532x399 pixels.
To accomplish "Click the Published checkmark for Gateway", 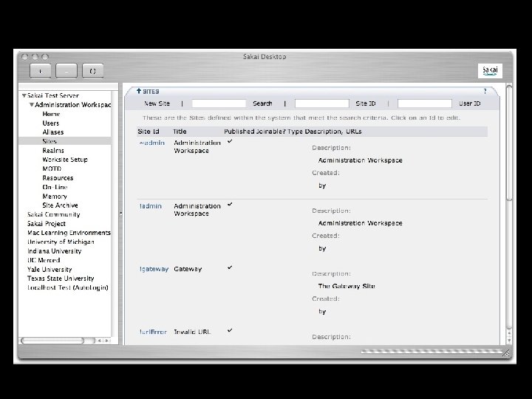I will point(230,267).
